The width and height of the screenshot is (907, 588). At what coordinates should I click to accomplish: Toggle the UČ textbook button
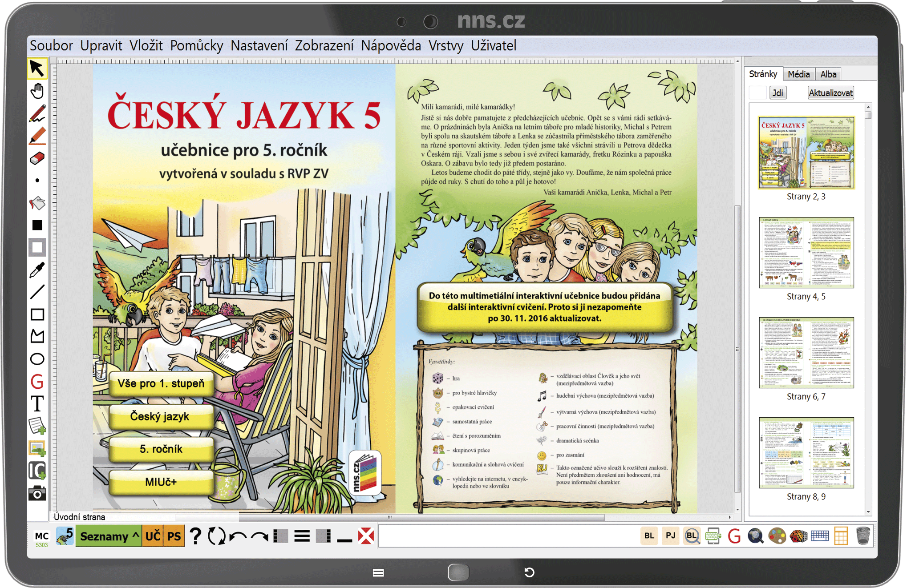[153, 536]
